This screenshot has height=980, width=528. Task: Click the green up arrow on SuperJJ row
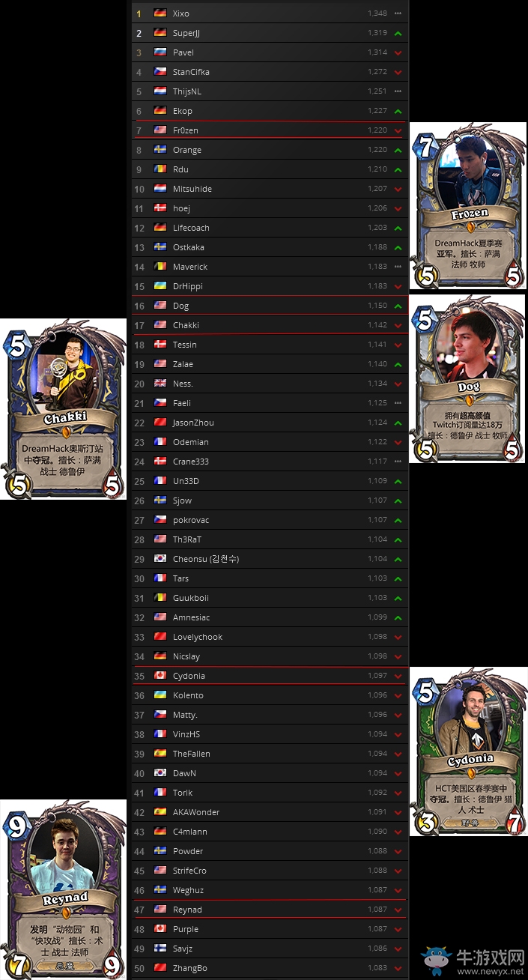tap(398, 34)
